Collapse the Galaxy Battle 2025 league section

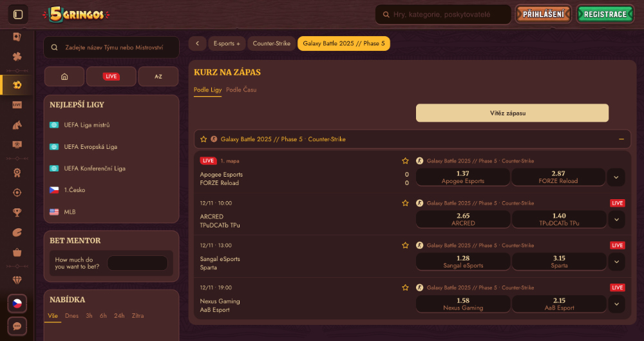621,139
